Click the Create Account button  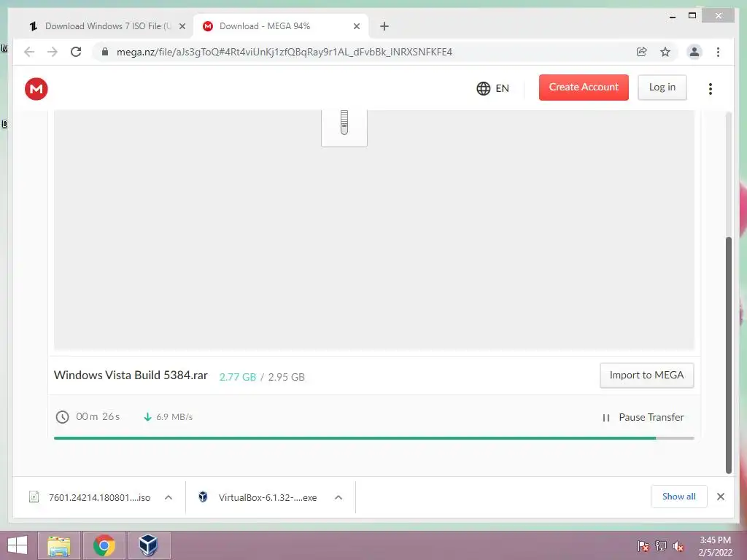(584, 87)
